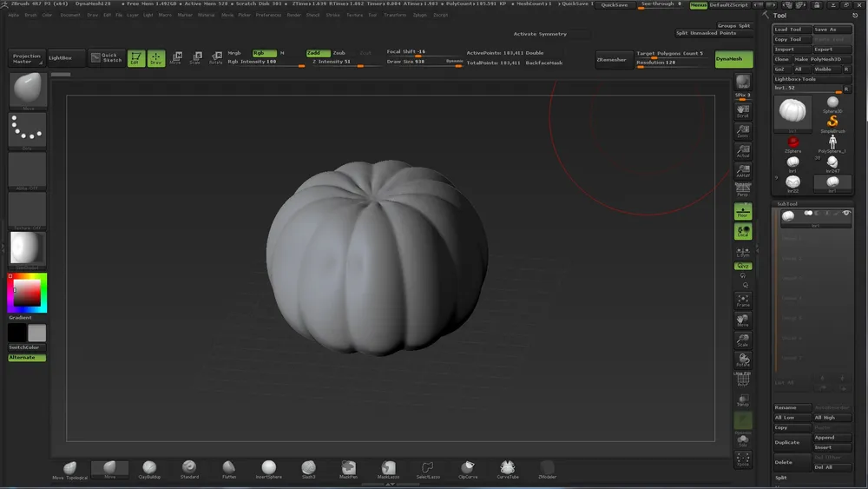Expand the SubTool section header
This screenshot has height=489, width=868.
coord(786,204)
